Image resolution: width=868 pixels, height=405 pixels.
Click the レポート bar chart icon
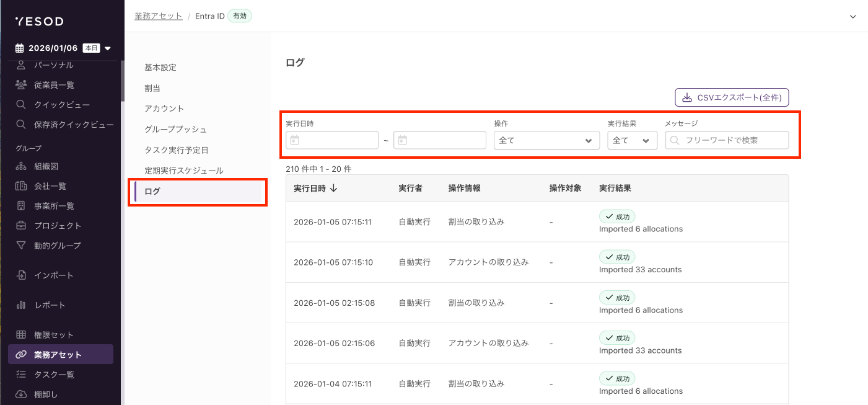(x=21, y=305)
